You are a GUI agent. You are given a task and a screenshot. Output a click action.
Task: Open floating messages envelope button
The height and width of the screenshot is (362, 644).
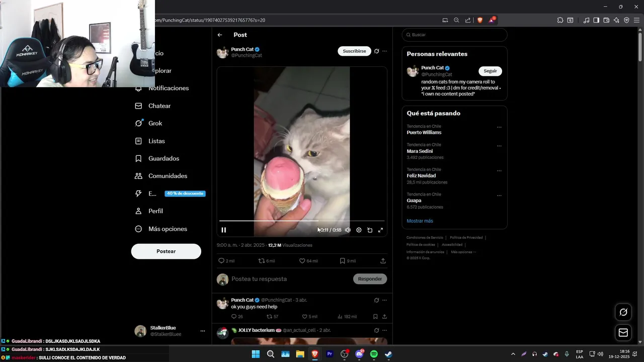coord(623,333)
